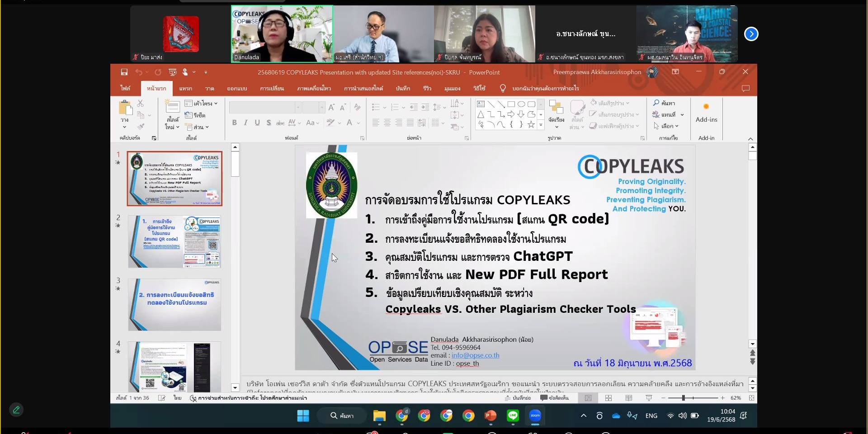The height and width of the screenshot is (434, 868).
Task: Select the Right Arrow shape in gallery
Action: point(511,114)
